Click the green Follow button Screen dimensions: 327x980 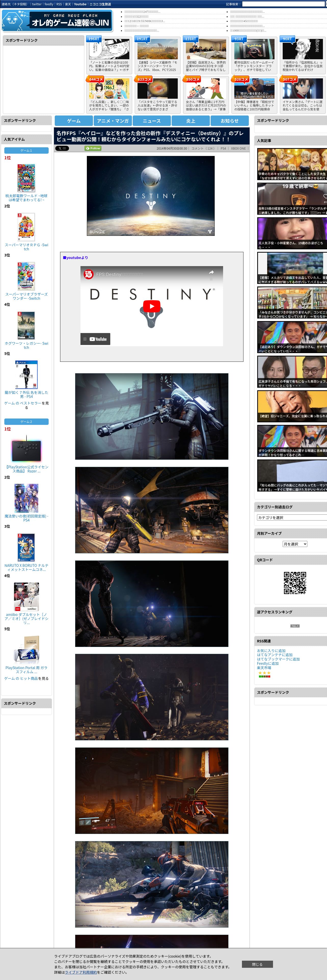(93, 148)
